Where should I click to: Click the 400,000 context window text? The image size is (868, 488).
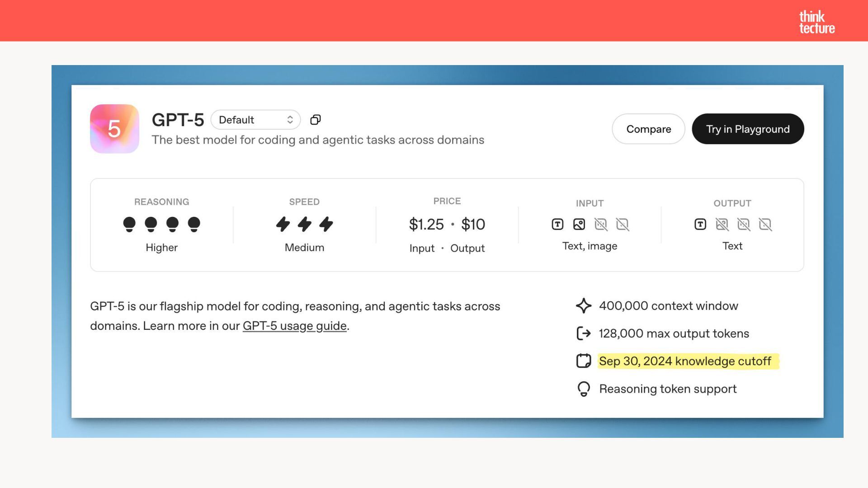pos(668,306)
